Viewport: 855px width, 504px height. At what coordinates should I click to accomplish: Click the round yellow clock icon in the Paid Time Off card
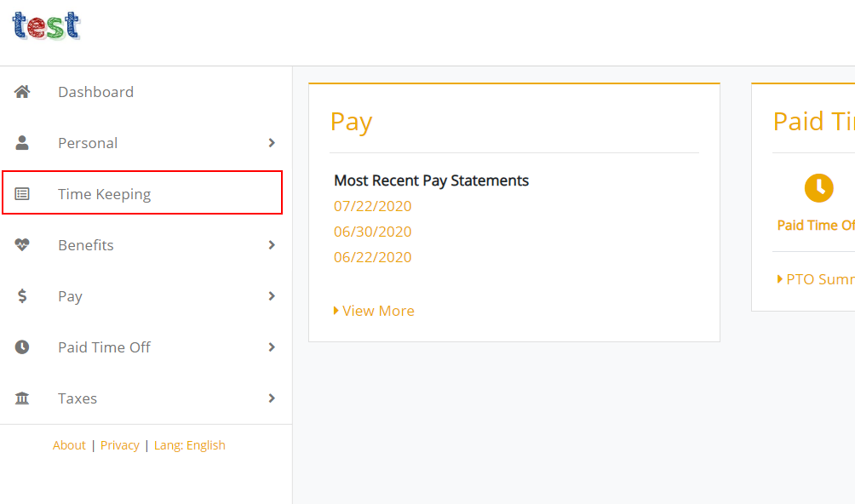click(x=818, y=187)
